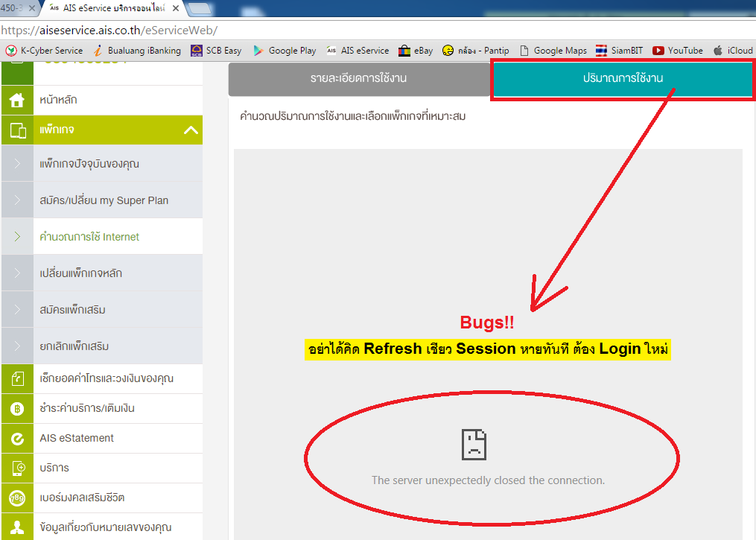Screen dimensions: 756x540
Task: Click arrow beside สมัคร/เปลี่ยน my Super Plan
Action: click(17, 200)
